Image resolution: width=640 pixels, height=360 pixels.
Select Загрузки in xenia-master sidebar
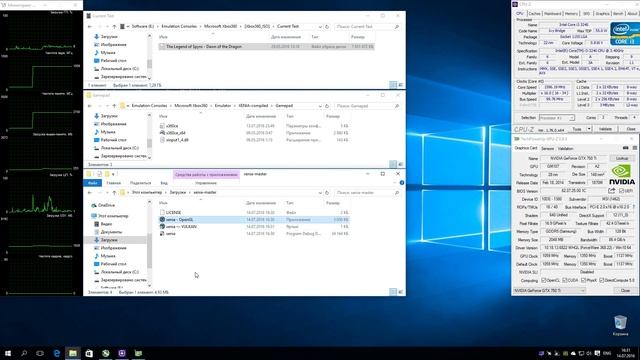[x=109, y=240]
